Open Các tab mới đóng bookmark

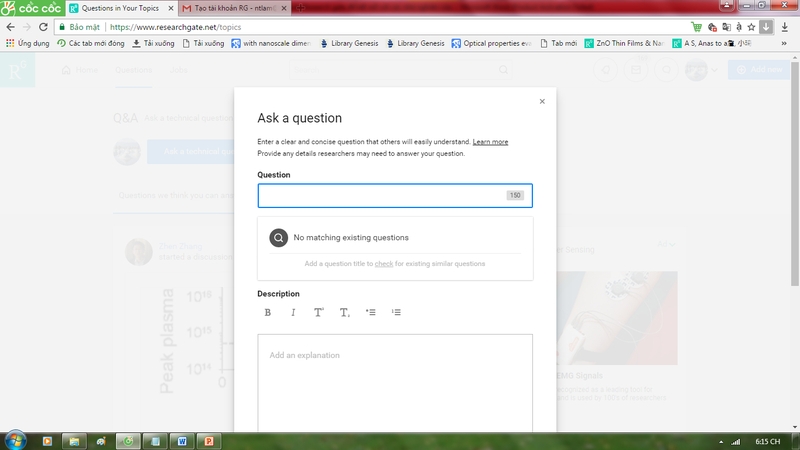(x=90, y=43)
